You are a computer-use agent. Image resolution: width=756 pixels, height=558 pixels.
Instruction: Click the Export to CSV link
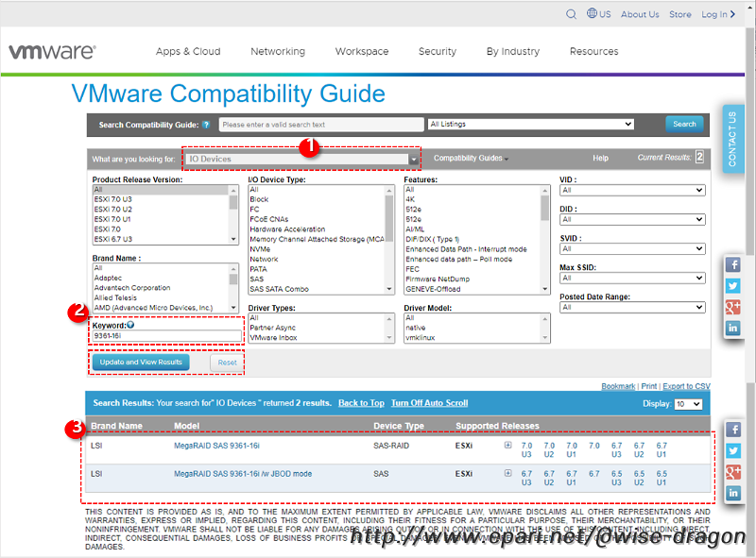(686, 386)
